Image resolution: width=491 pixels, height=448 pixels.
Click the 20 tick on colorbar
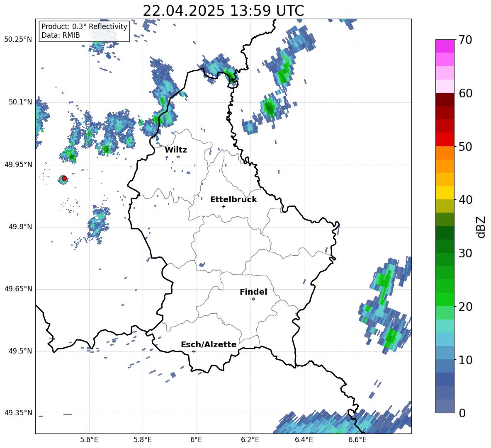[x=465, y=306]
